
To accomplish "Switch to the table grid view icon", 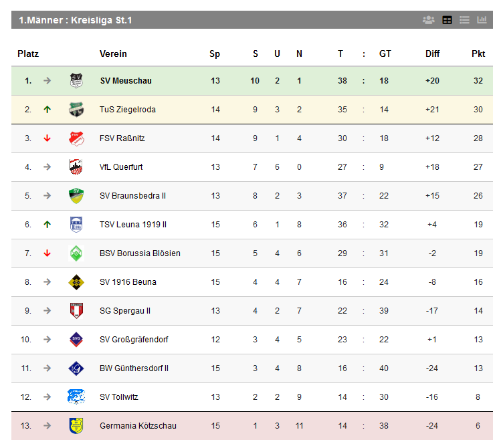I will coord(447,20).
